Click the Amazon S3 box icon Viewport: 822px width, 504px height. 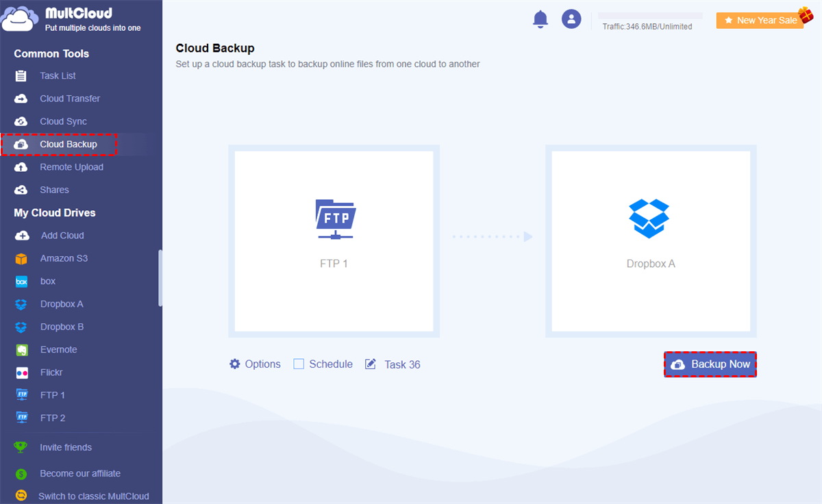coord(21,259)
